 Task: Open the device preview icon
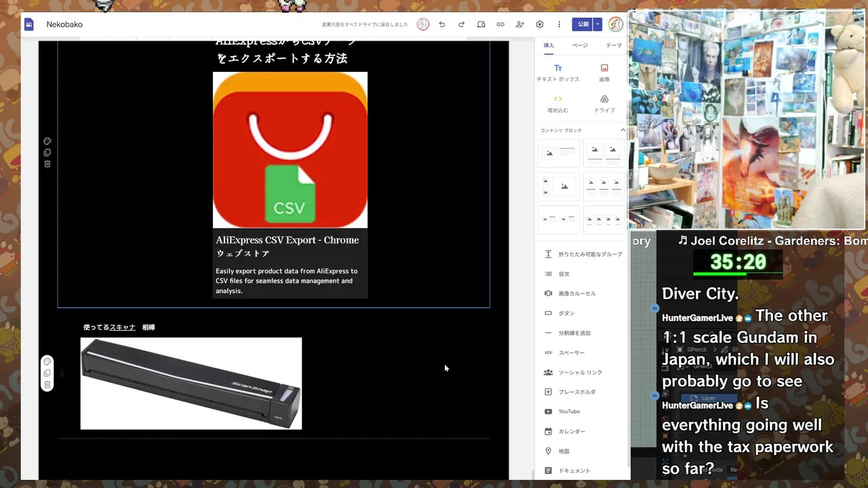(481, 24)
